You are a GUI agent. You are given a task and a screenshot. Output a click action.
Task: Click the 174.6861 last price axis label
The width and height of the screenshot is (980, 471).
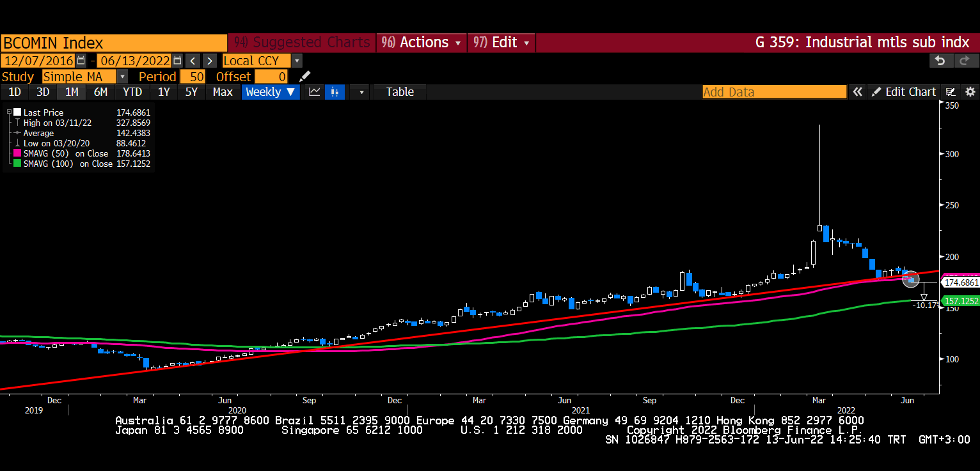[960, 282]
